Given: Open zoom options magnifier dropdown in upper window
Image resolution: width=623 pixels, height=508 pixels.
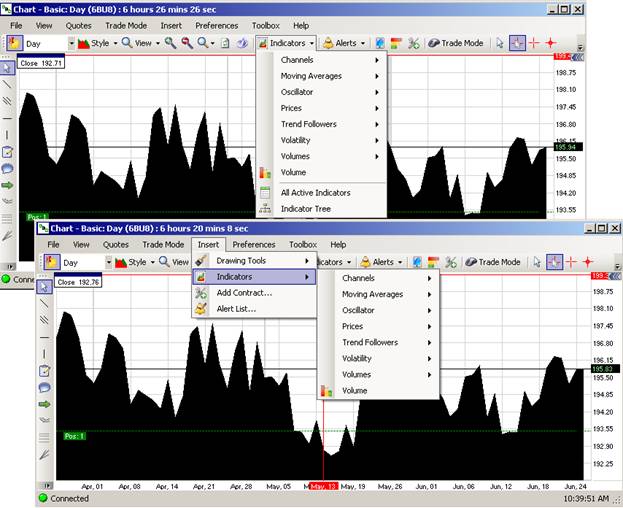Looking at the screenshot, I should coord(206,43).
